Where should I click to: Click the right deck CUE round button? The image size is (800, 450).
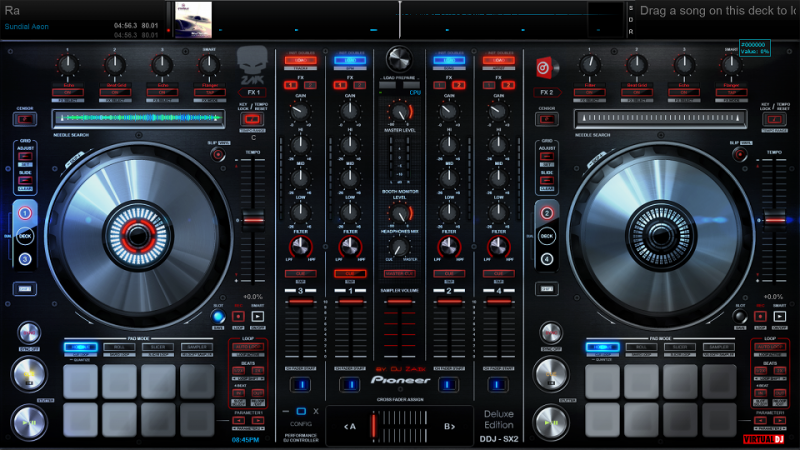551,374
